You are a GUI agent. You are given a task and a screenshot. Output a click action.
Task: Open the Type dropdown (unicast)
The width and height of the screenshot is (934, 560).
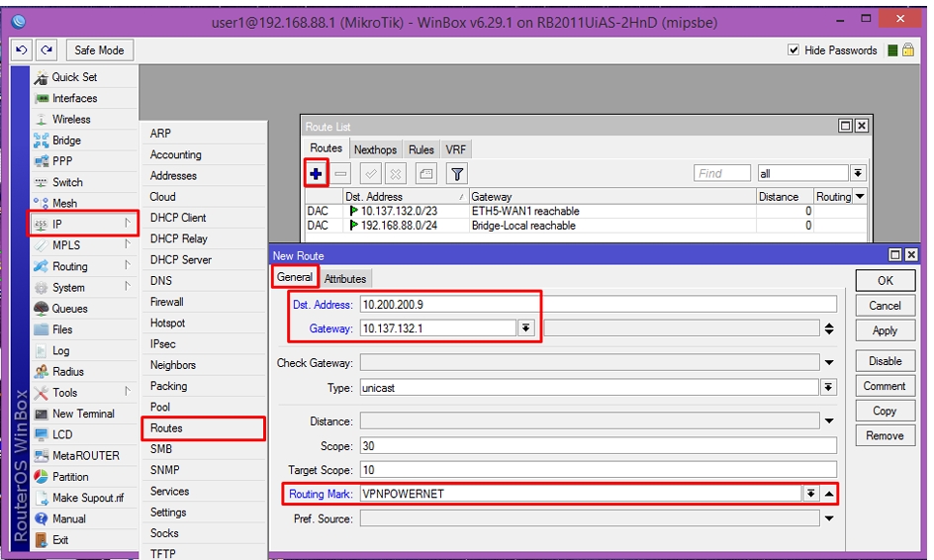point(828,388)
